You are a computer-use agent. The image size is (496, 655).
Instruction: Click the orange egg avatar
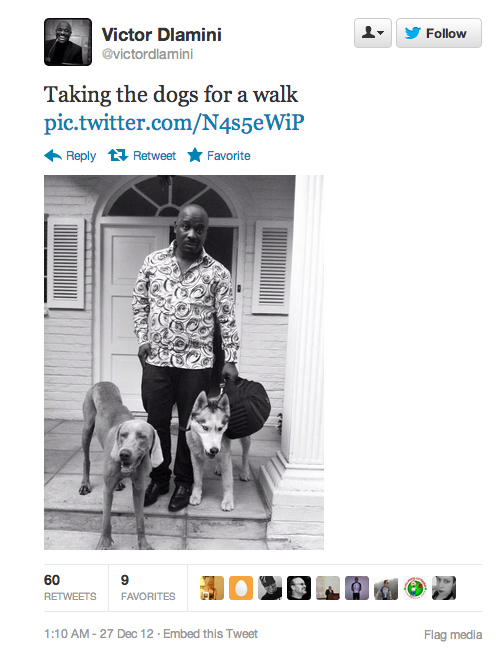click(241, 588)
